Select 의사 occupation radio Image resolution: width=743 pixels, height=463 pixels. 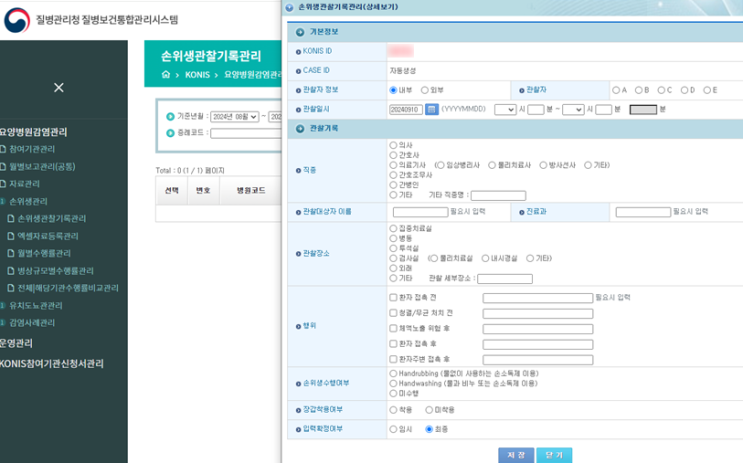pos(393,145)
